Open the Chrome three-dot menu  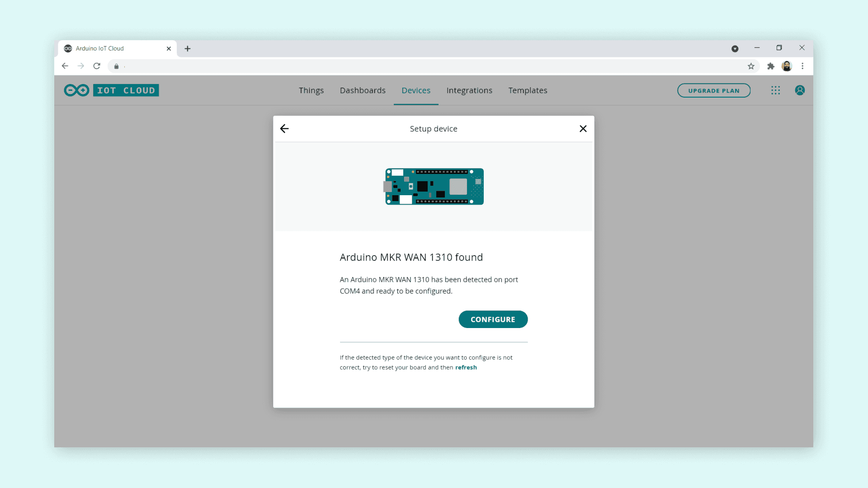802,66
